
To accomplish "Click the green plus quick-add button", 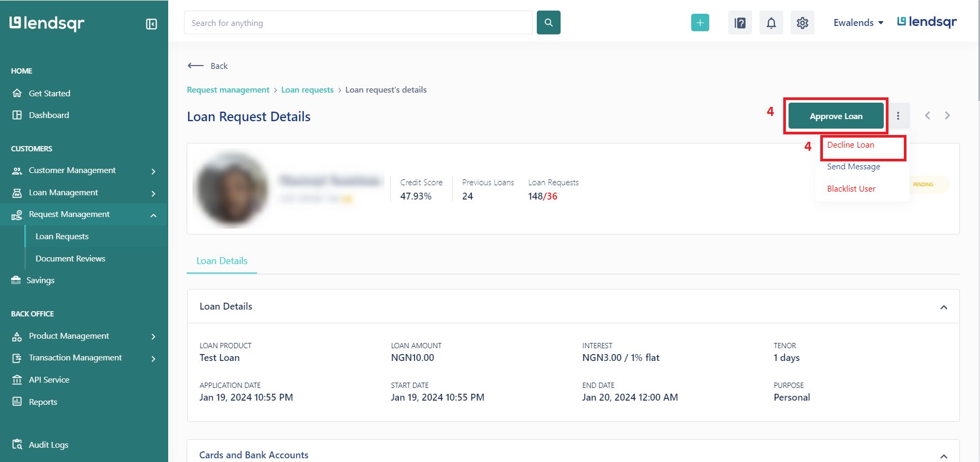I will tap(700, 23).
